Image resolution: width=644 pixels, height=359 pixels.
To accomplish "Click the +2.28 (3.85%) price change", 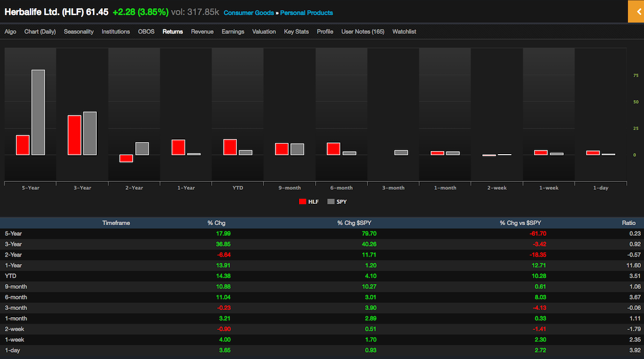I will tap(141, 11).
